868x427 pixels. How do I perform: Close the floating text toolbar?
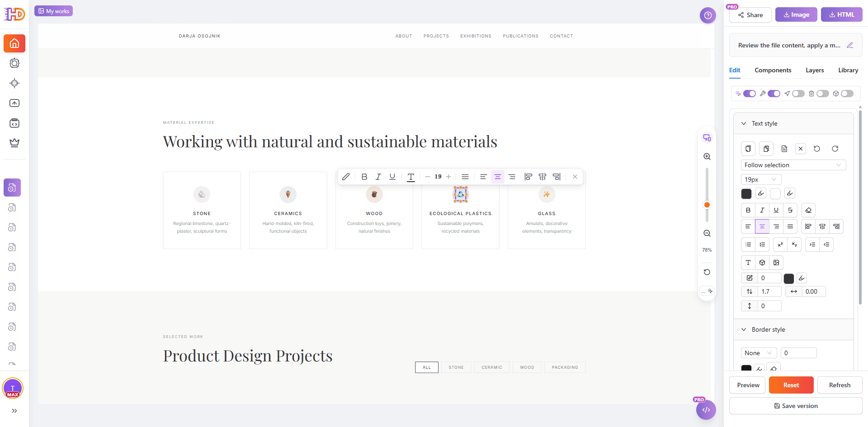575,177
